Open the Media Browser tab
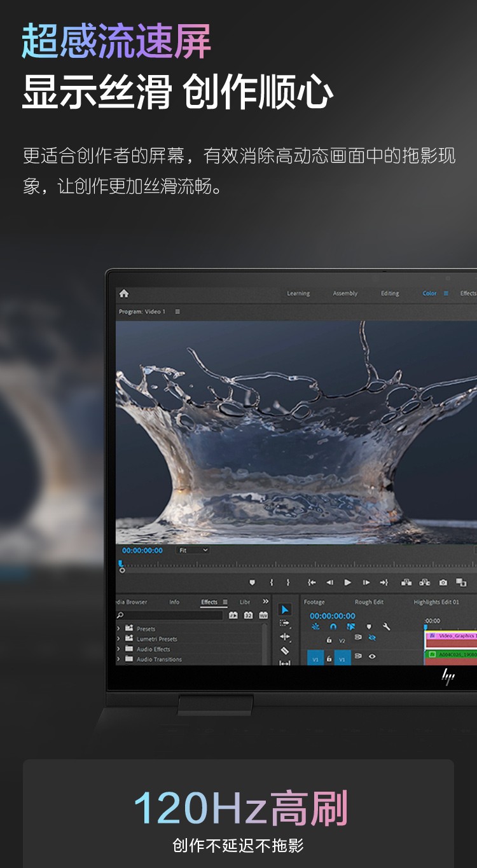Screen dimensions: 477x868 point(132,602)
